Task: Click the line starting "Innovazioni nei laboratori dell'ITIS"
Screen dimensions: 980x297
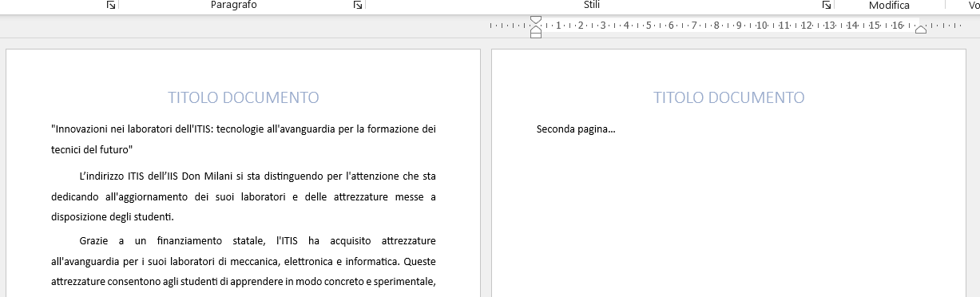Action: 244,129
